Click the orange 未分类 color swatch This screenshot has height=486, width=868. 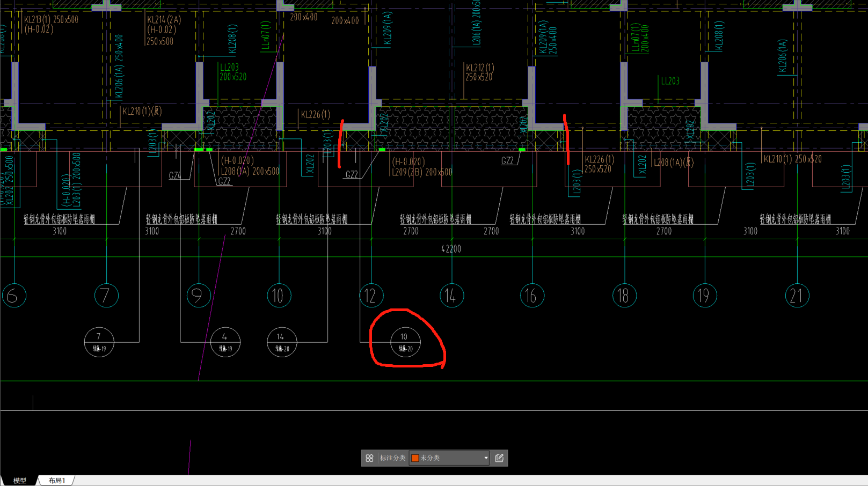click(x=415, y=458)
